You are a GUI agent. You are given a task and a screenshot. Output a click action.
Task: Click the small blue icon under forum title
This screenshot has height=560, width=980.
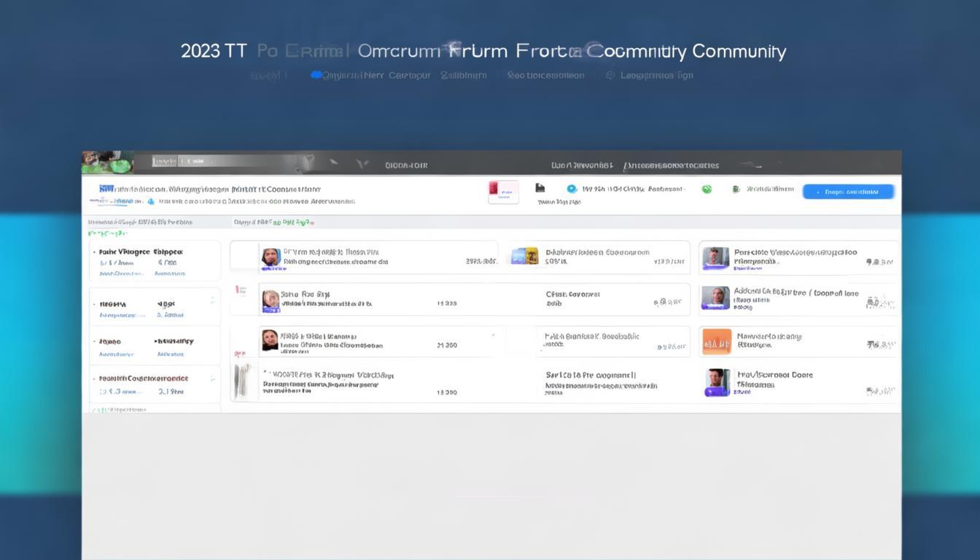[151, 201]
